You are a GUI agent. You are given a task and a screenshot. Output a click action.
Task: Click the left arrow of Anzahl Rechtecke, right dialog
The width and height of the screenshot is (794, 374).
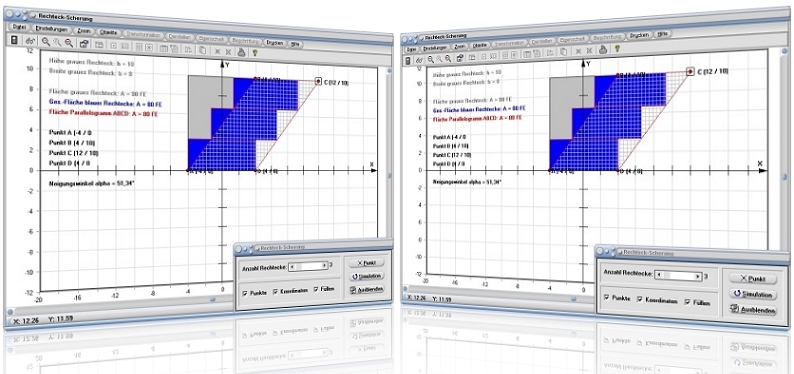[658, 275]
